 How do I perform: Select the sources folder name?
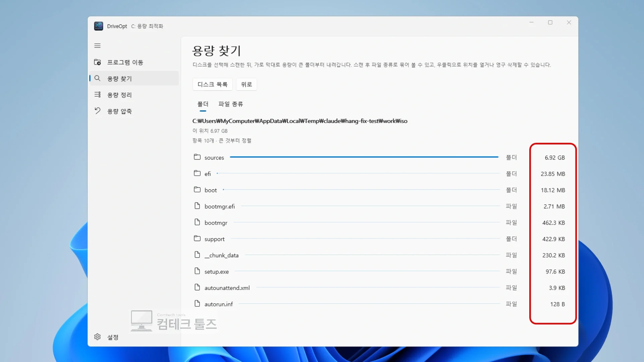[214, 158]
